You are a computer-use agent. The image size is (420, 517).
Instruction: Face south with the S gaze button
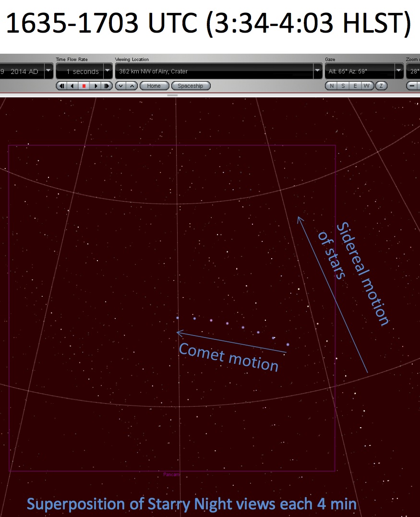[x=343, y=86]
